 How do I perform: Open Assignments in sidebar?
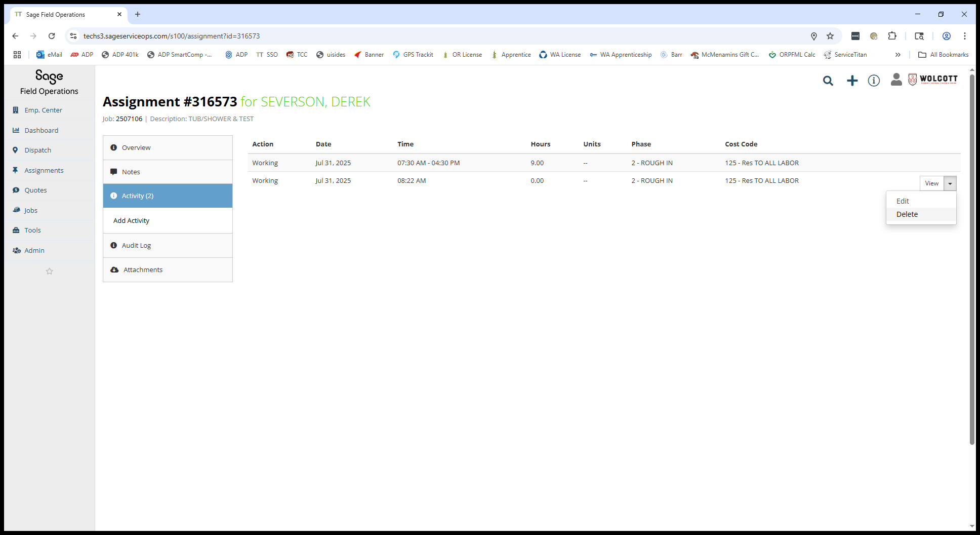click(x=44, y=170)
